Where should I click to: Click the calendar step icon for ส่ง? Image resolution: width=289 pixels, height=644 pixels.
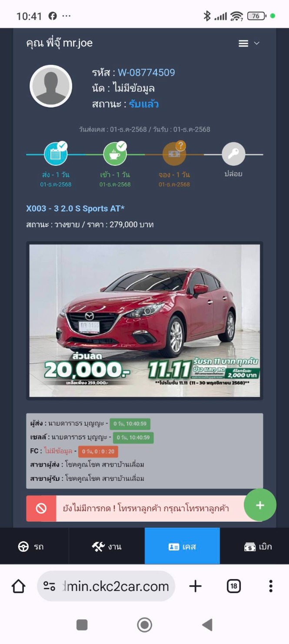coord(56,154)
